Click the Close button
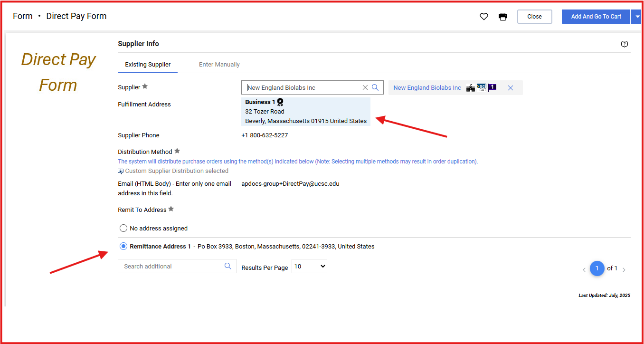This screenshot has height=344, width=644. pos(534,17)
